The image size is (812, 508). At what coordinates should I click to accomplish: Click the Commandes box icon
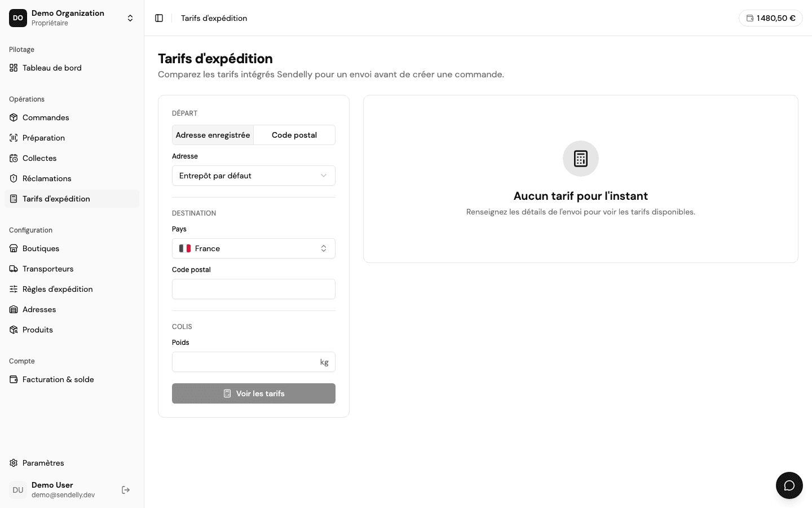tap(14, 117)
